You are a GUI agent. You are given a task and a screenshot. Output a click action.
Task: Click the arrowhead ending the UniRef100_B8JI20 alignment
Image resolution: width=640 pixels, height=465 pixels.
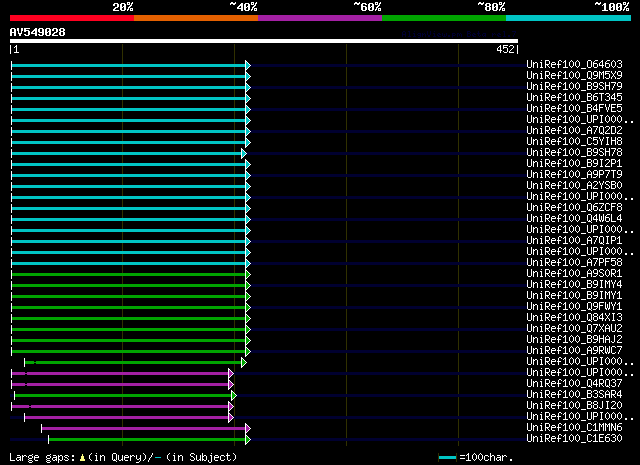231,407
